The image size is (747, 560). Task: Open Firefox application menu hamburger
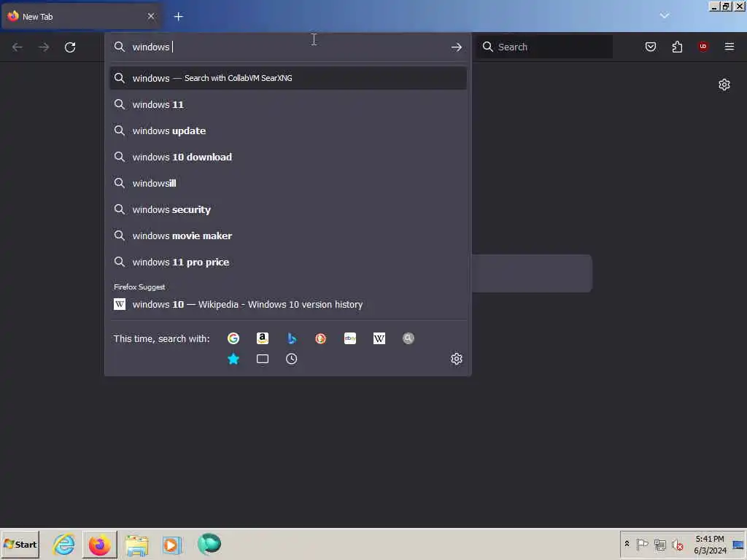point(729,47)
